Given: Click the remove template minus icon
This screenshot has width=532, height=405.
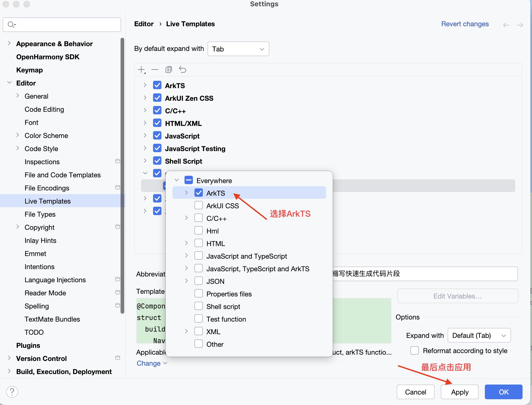Looking at the screenshot, I should pyautogui.click(x=155, y=70).
